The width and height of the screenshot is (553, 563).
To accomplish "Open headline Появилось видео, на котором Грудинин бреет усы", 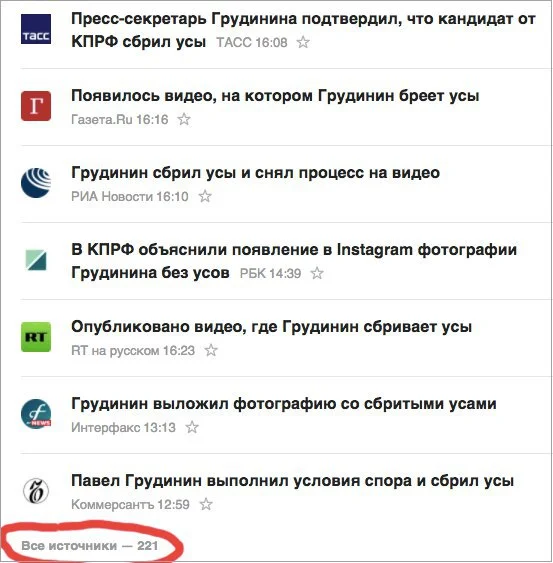I will (x=275, y=96).
